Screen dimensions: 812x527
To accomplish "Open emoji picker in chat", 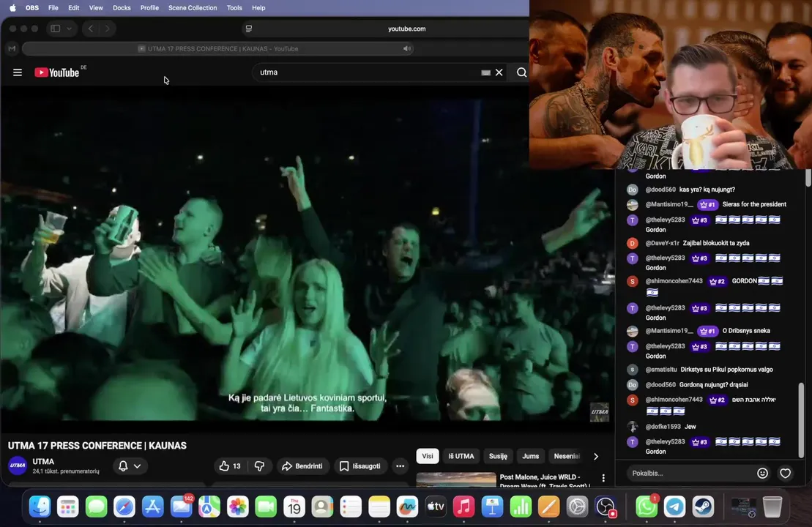I will click(x=762, y=473).
